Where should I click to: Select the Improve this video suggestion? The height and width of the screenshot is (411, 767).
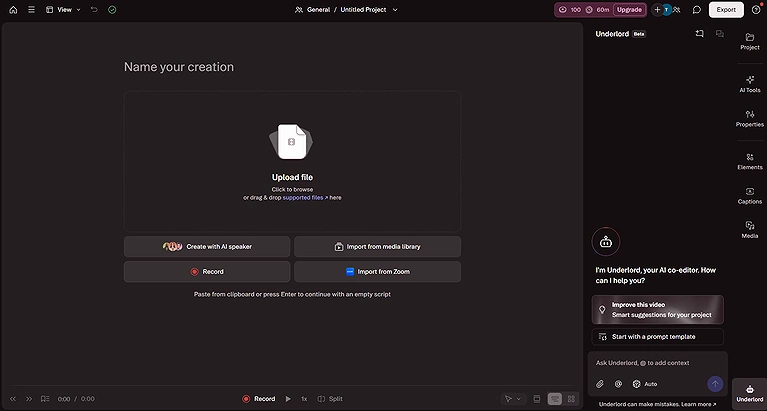coord(657,310)
